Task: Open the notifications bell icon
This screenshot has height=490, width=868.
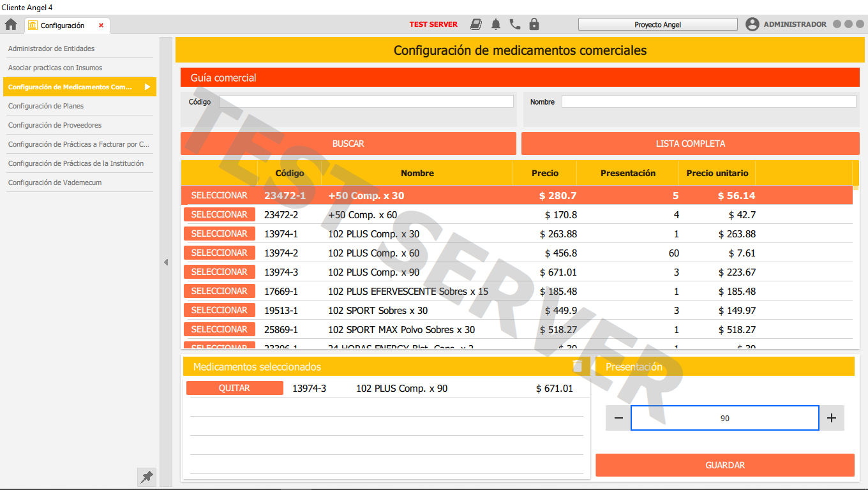Action: coord(496,25)
